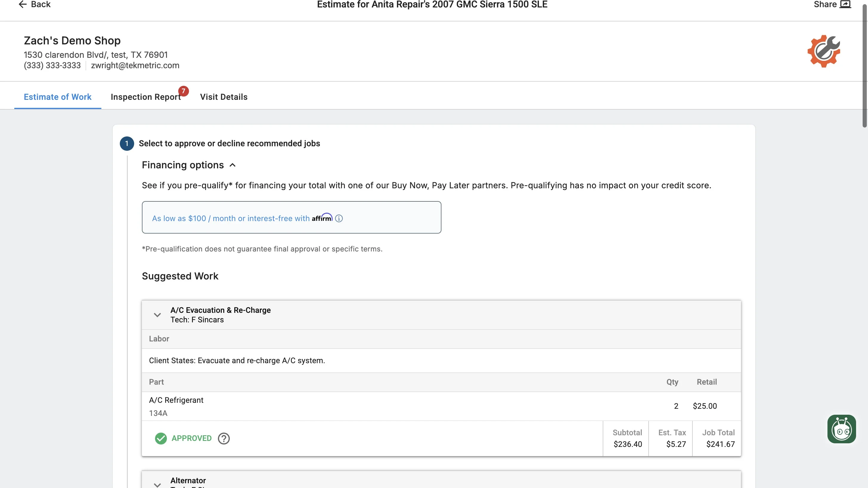
Task: Open the green robot chat widget
Action: (x=841, y=429)
